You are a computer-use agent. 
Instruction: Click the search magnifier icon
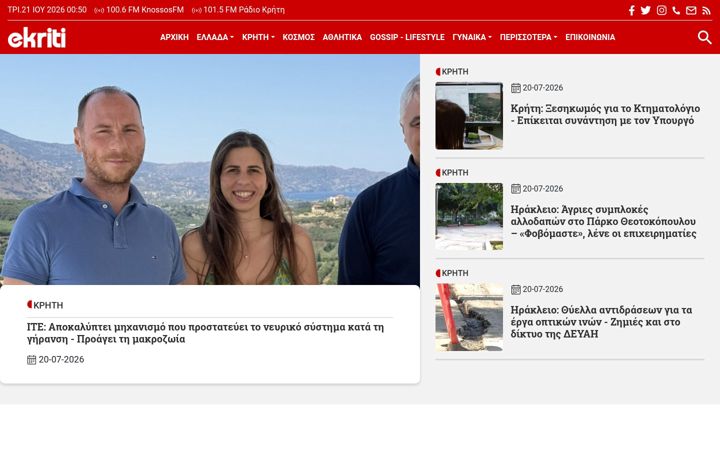[704, 37]
